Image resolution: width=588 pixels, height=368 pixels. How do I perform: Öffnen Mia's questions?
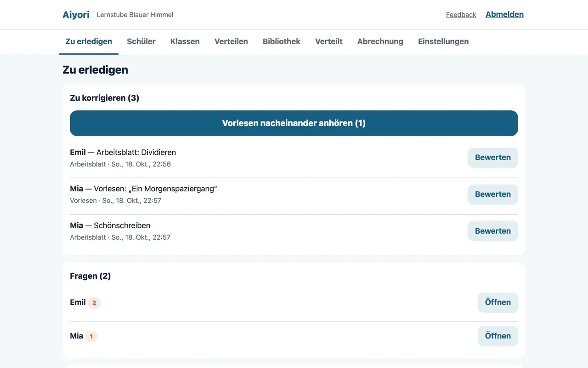point(498,336)
